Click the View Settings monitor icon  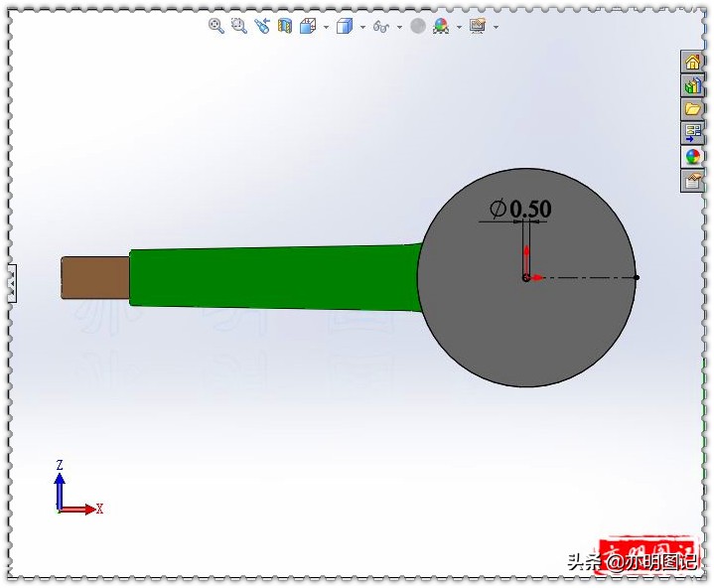tap(478, 26)
